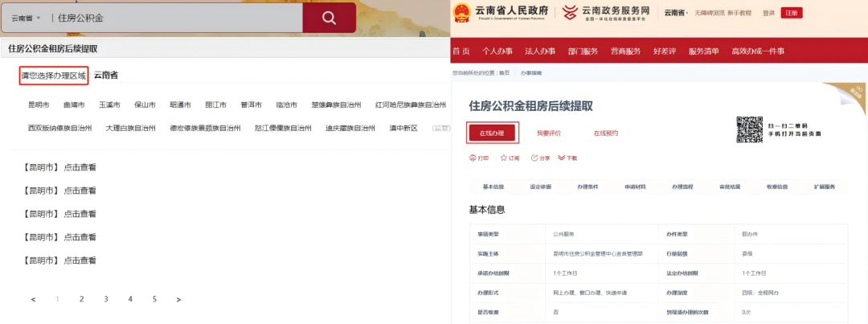Click the red 注册 button

tap(791, 13)
